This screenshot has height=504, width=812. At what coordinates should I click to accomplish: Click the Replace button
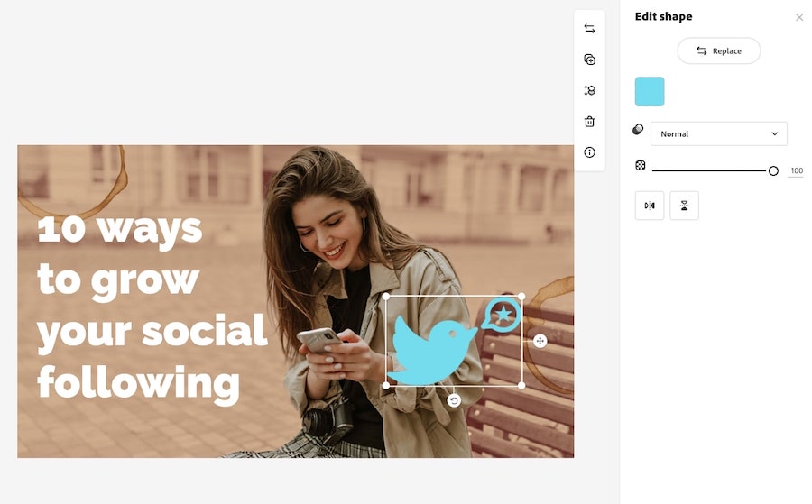719,50
